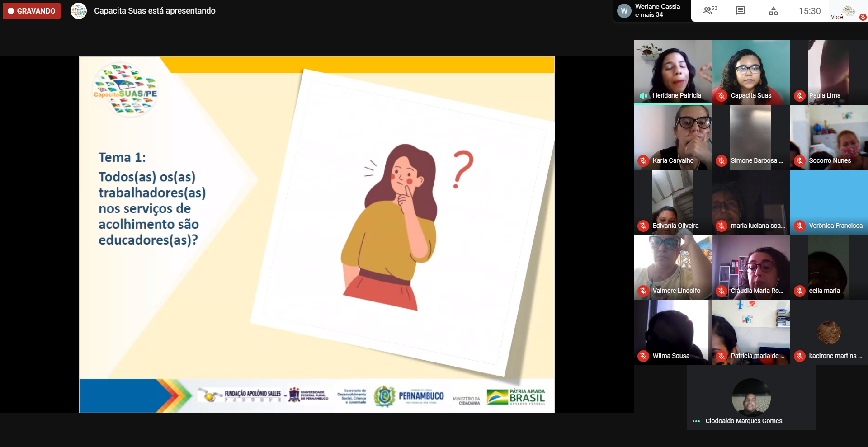Click your own 'Você' self-view thumbnail
The width and height of the screenshot is (868, 447).
849,11
